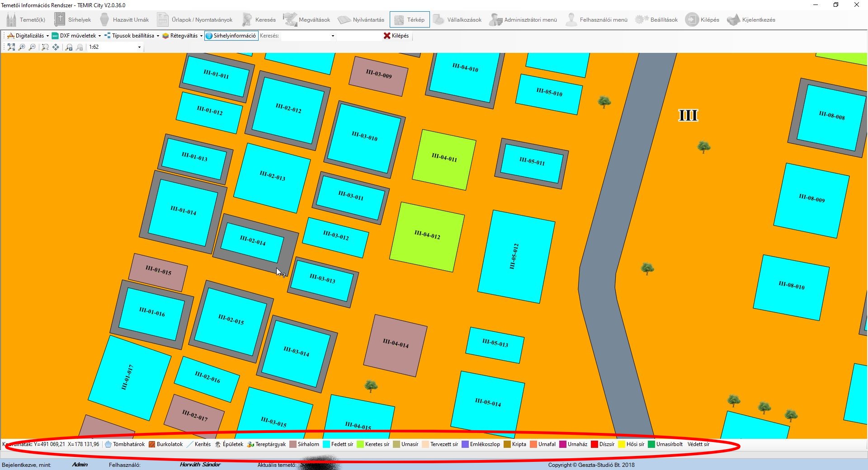This screenshot has height=470, width=868.
Task: Select the pan map tool
Action: click(56, 47)
